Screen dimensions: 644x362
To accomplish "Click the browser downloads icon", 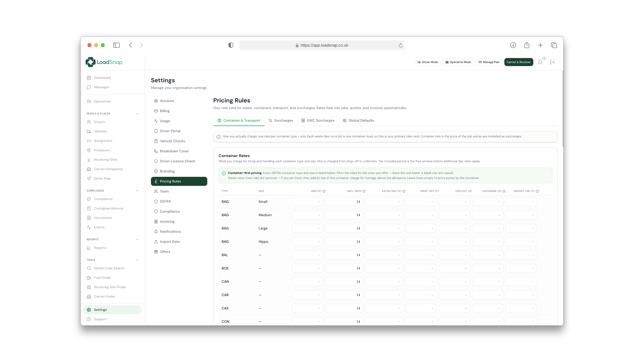I will tap(513, 45).
